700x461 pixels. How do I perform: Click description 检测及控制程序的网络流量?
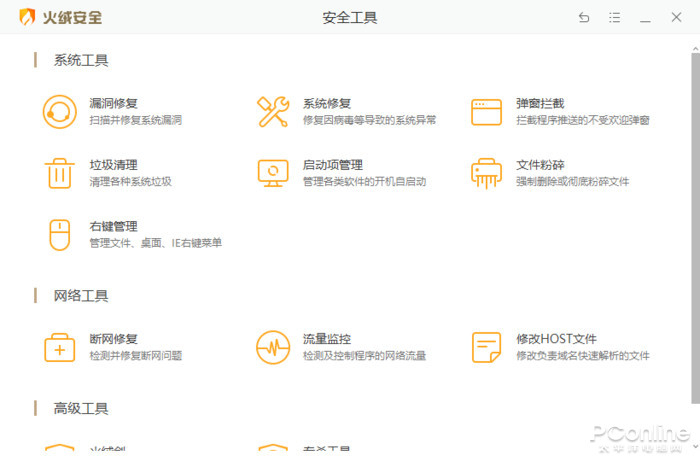(364, 356)
